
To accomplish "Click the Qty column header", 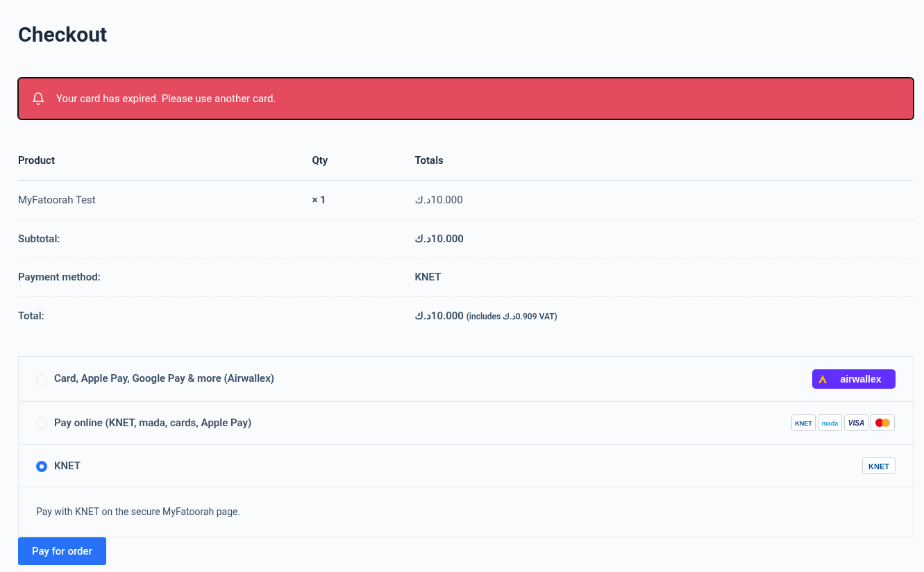I will click(319, 160).
